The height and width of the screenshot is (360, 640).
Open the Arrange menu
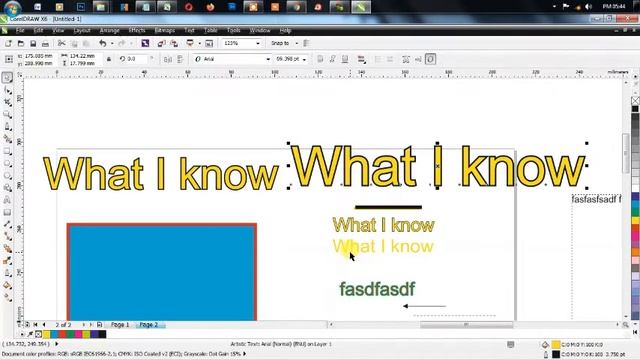(109, 31)
